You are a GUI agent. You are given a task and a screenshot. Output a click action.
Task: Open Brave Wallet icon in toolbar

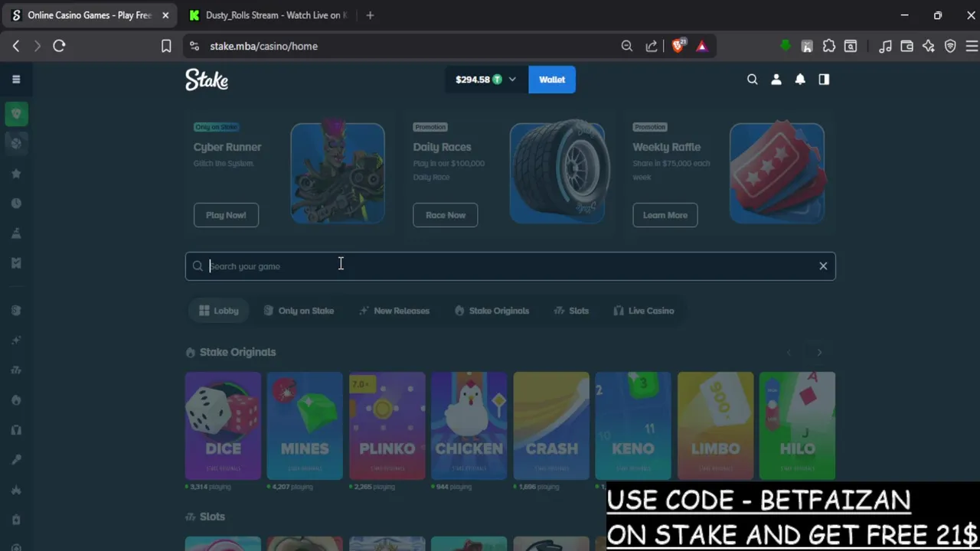[x=907, y=46]
